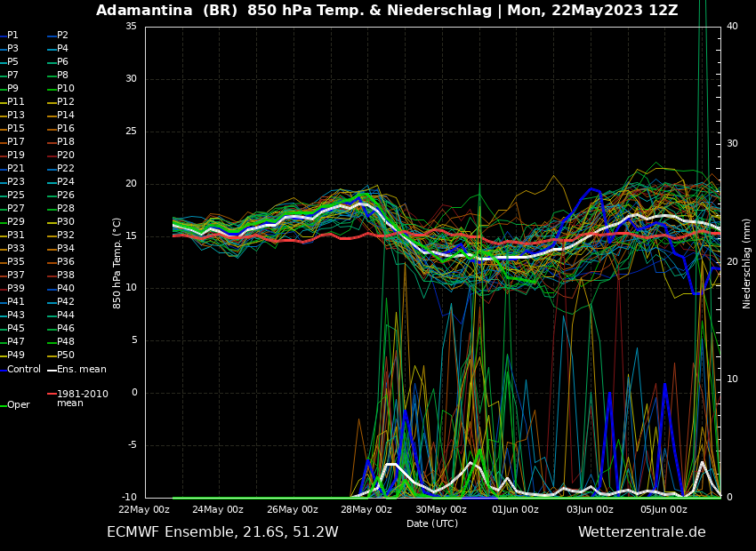This screenshot has width=756, height=551.
Task: Click the Control run legend entry
Action: click(20, 370)
